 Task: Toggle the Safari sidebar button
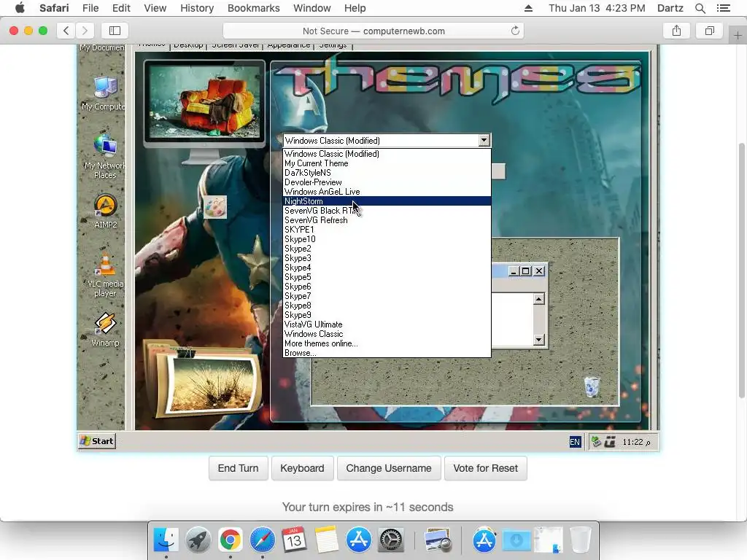point(115,31)
